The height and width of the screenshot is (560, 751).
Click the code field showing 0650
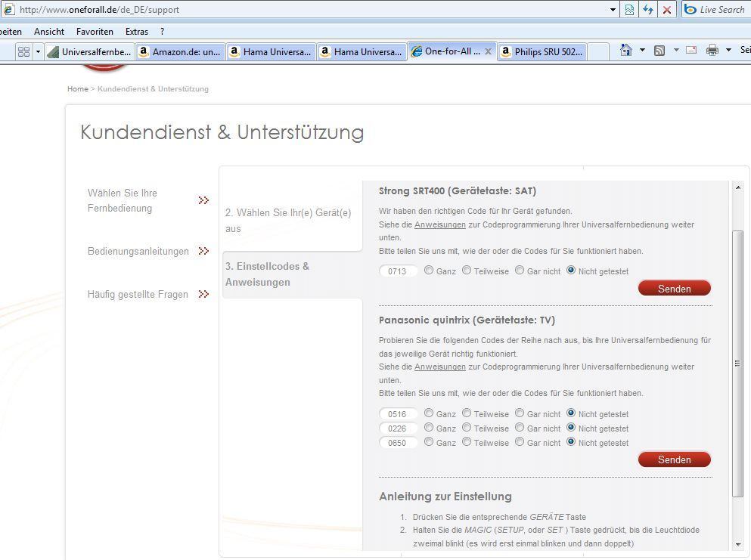(x=398, y=442)
